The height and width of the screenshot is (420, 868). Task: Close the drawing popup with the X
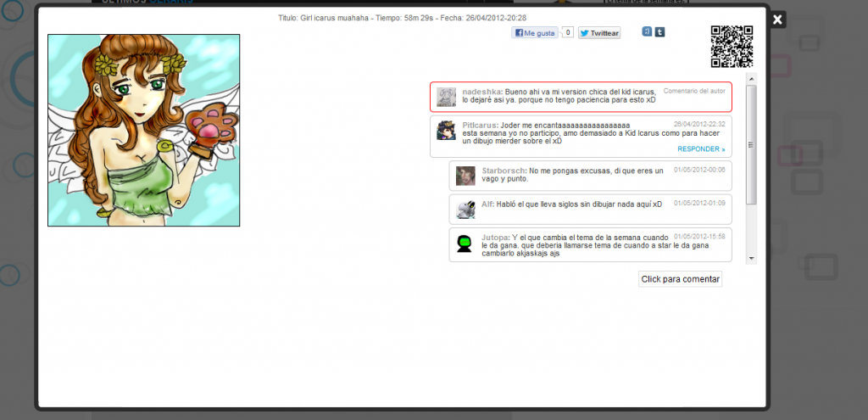pyautogui.click(x=777, y=20)
